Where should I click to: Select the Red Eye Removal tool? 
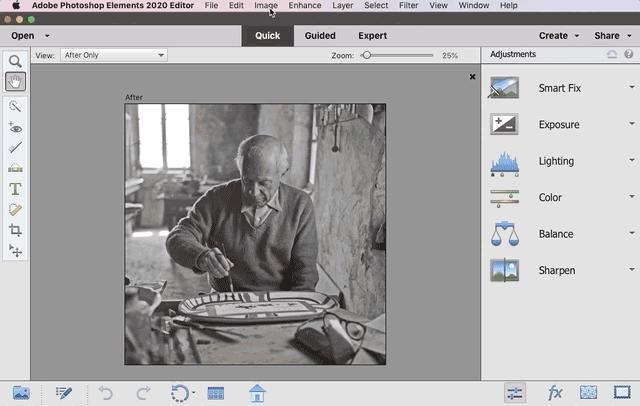(15, 127)
